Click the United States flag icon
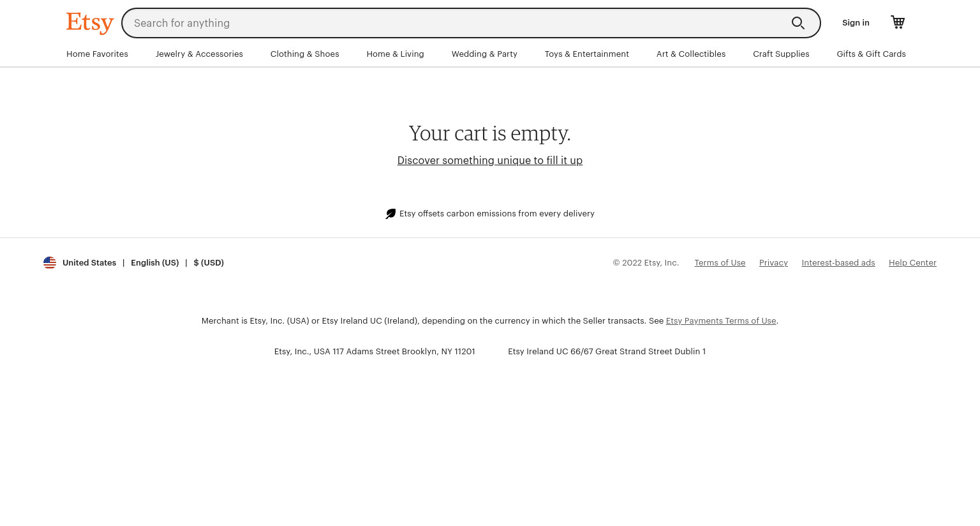 50,262
